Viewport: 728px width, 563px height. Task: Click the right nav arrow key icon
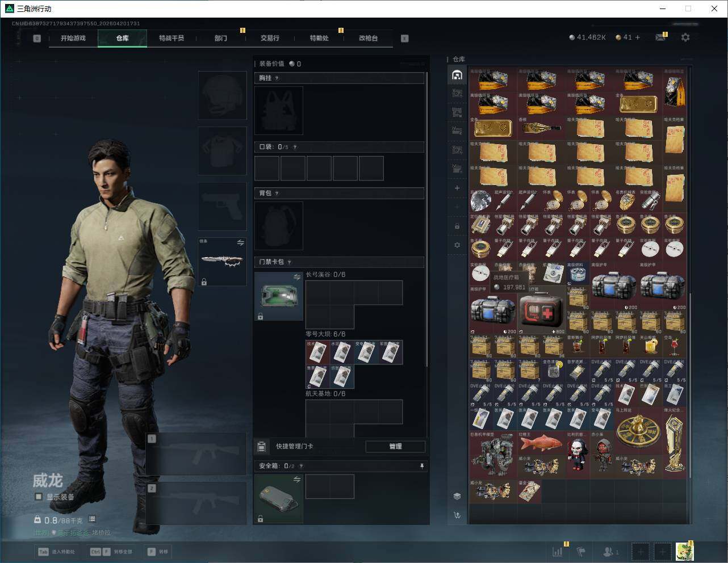[405, 39]
